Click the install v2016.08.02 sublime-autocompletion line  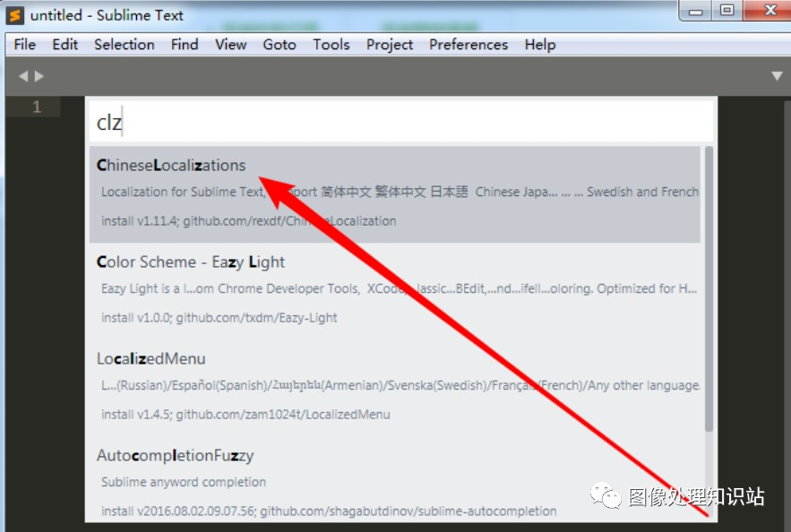click(x=329, y=511)
